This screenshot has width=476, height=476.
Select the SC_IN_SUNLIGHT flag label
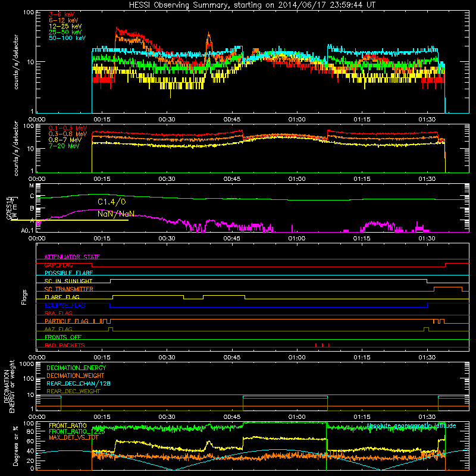click(x=68, y=281)
